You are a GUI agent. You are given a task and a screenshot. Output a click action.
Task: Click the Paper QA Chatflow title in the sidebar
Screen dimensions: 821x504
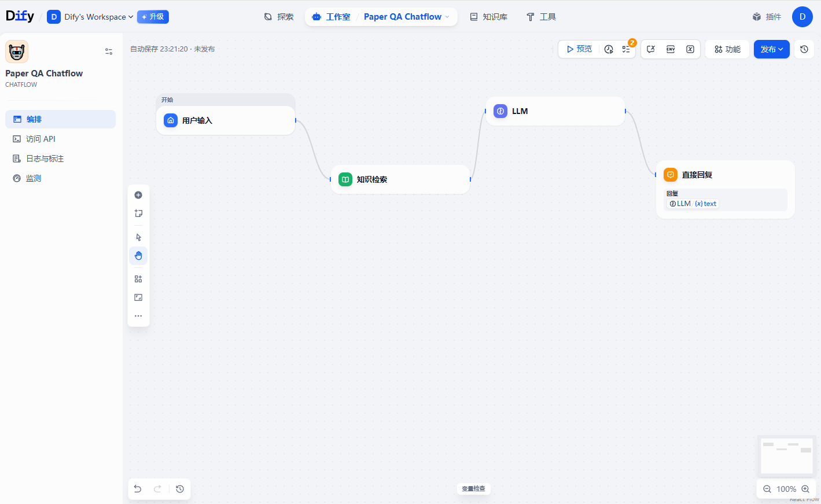44,73
